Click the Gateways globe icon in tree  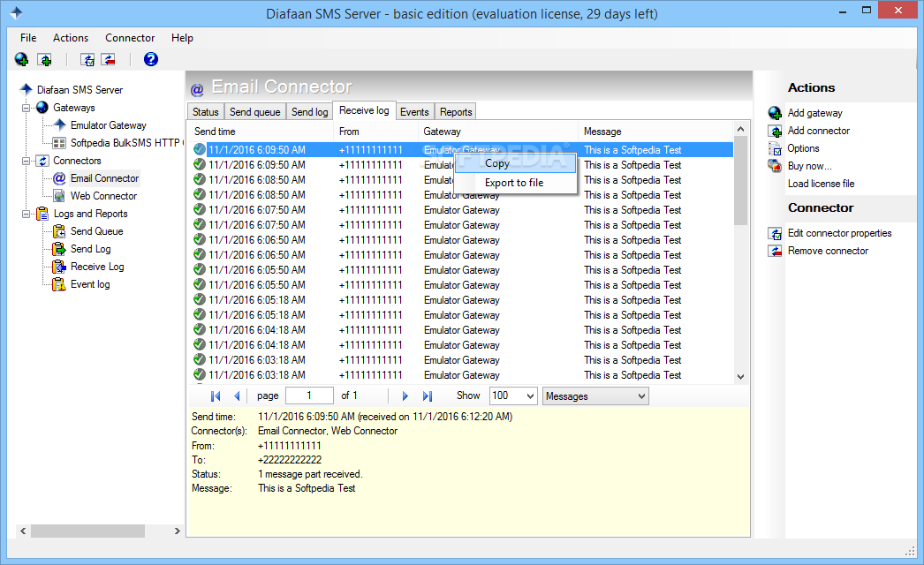[42, 107]
